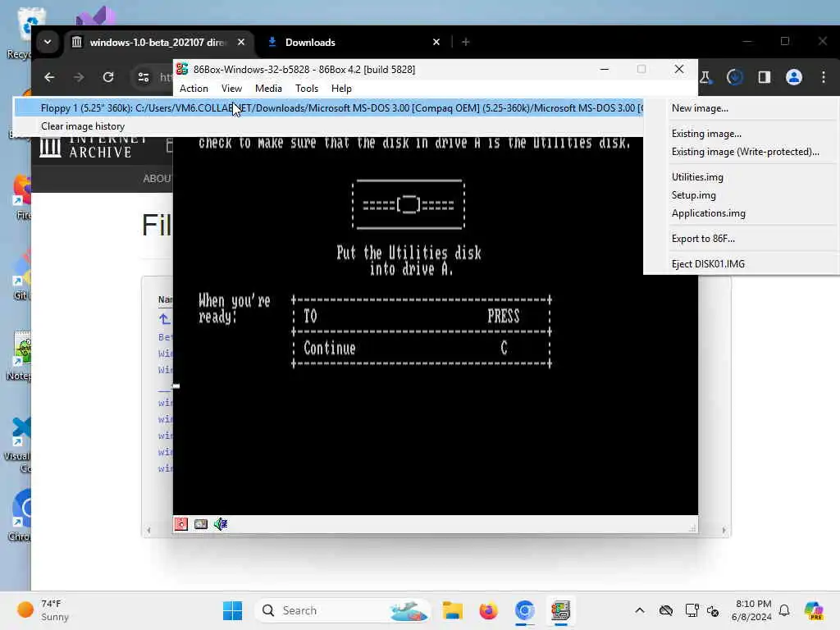Screen dimensions: 840x630
Task: Click the sound speaker icon in 86Box status bar
Action: (x=221, y=524)
